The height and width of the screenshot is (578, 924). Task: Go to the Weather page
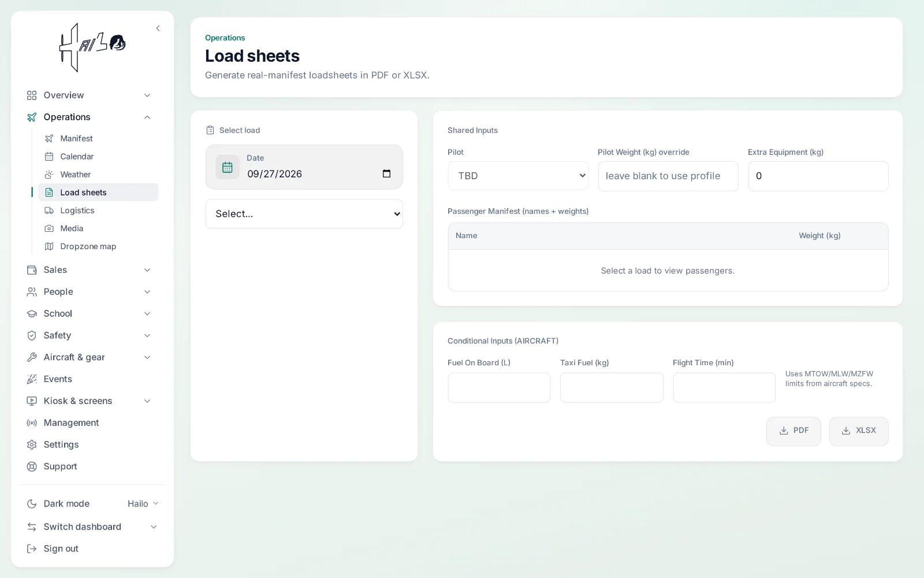point(98,175)
